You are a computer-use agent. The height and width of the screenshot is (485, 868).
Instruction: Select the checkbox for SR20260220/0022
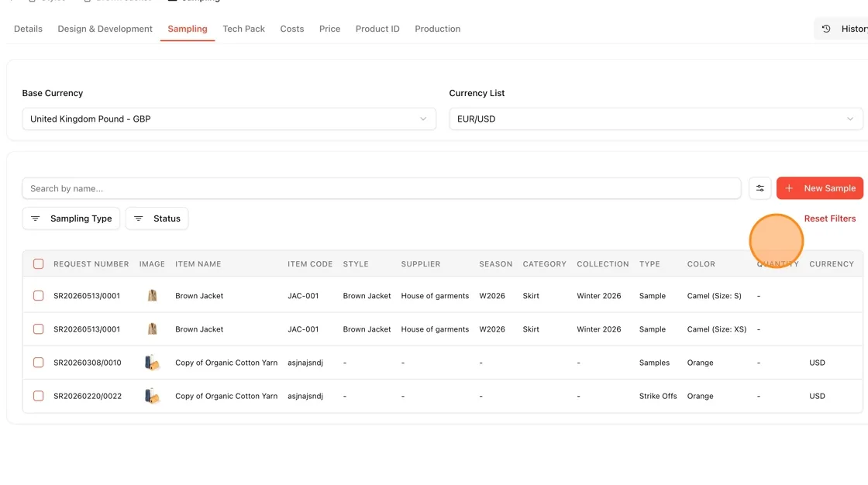click(38, 396)
